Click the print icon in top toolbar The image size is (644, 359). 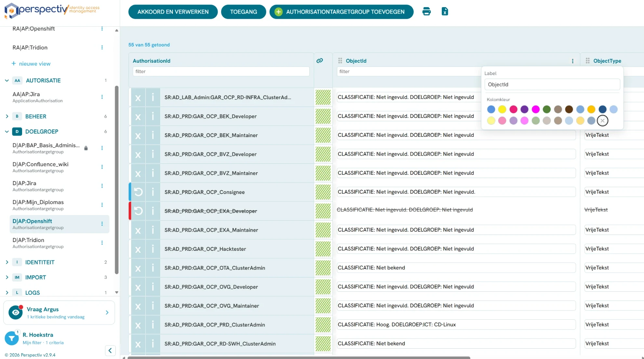coord(426,12)
